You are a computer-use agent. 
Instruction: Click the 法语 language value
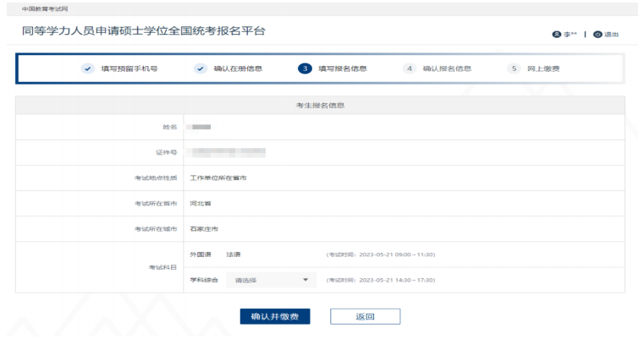[234, 254]
